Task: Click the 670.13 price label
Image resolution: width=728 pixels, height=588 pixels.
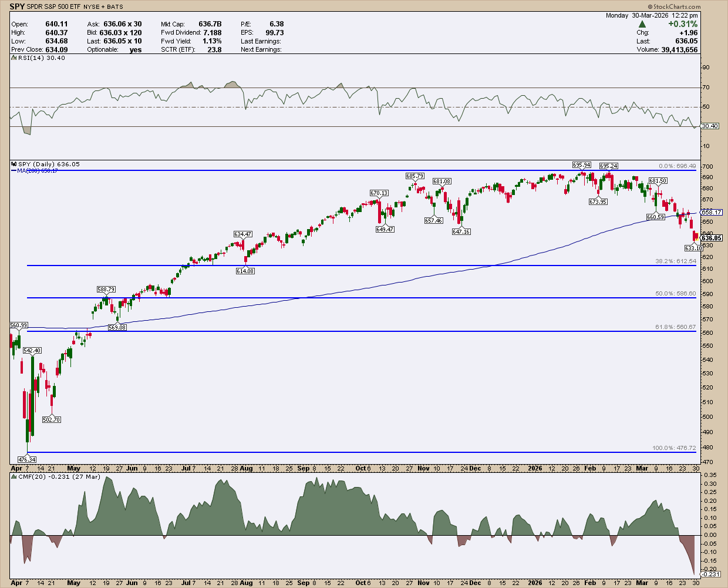Action: (x=379, y=193)
